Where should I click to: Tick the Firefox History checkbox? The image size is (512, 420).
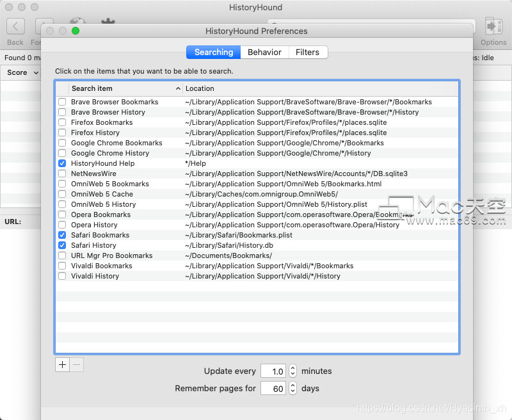pyautogui.click(x=62, y=133)
